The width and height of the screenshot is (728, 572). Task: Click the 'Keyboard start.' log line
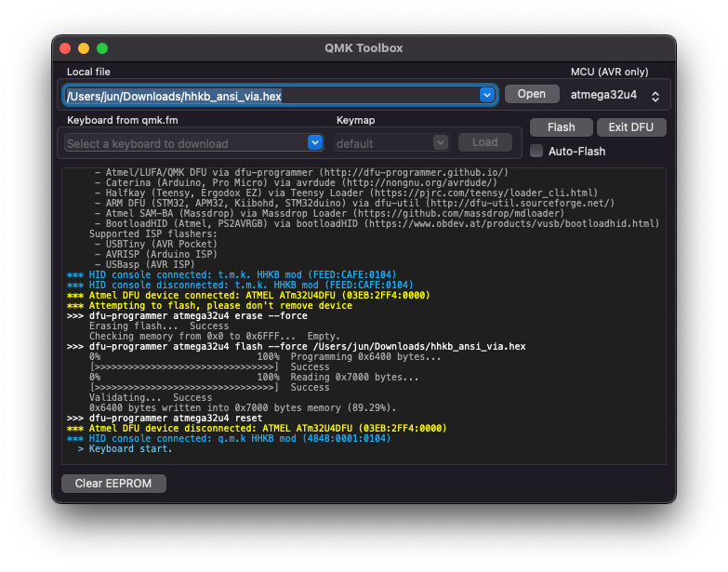(125, 448)
